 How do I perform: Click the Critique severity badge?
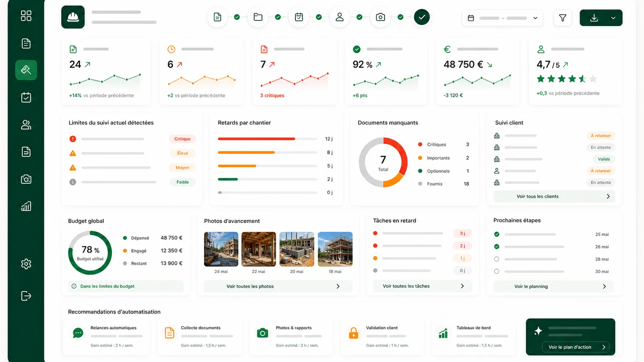pyautogui.click(x=182, y=139)
